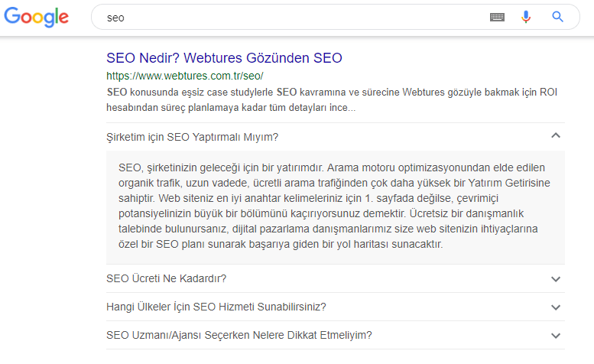
Task: Click the answer paragraph starting 'SEO, şirketinizin geleceği'
Action: pos(334,206)
